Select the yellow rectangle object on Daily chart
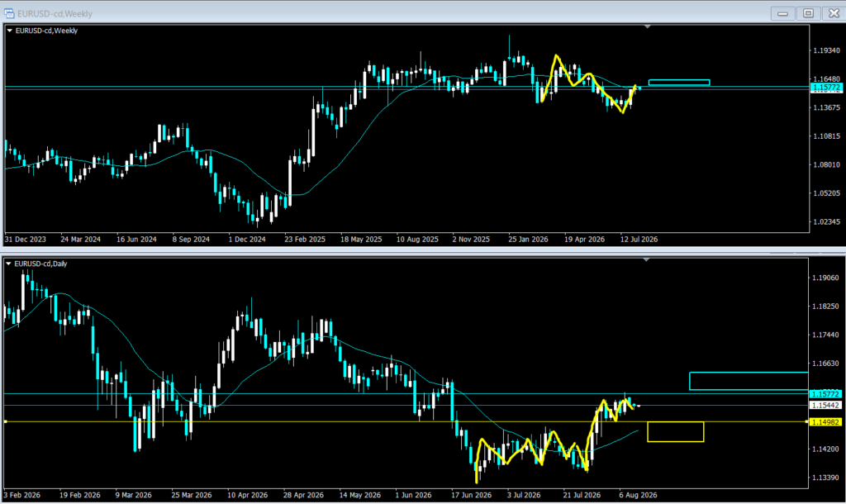This screenshot has height=504, width=846. click(676, 431)
